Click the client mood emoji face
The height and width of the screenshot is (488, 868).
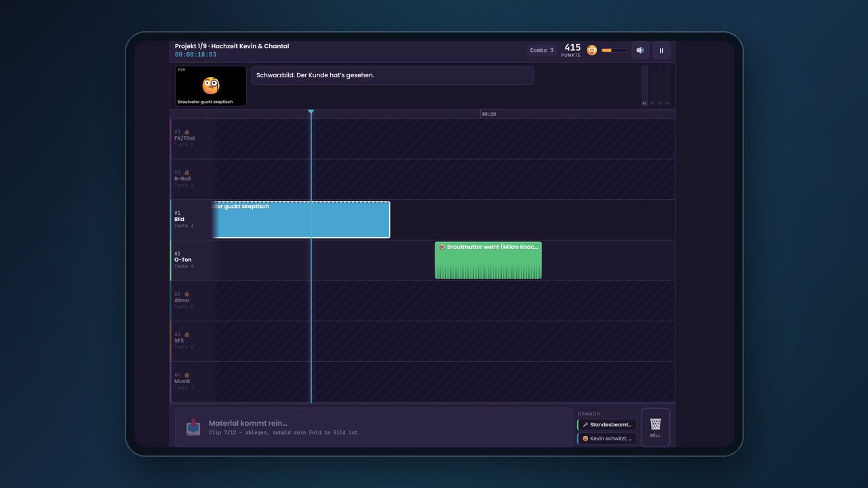point(592,50)
